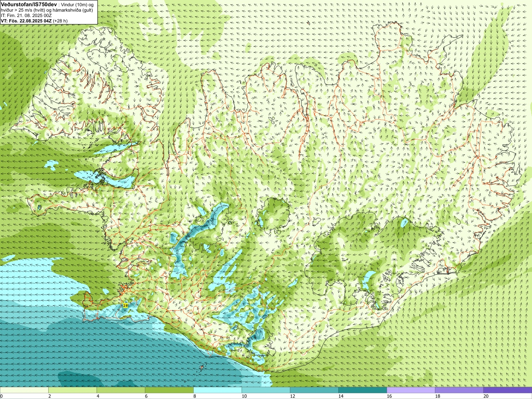Image resolution: width=532 pixels, height=399 pixels.
Task: Pick the teal 12–14 m/s swatch
Action: pyautogui.click(x=314, y=390)
